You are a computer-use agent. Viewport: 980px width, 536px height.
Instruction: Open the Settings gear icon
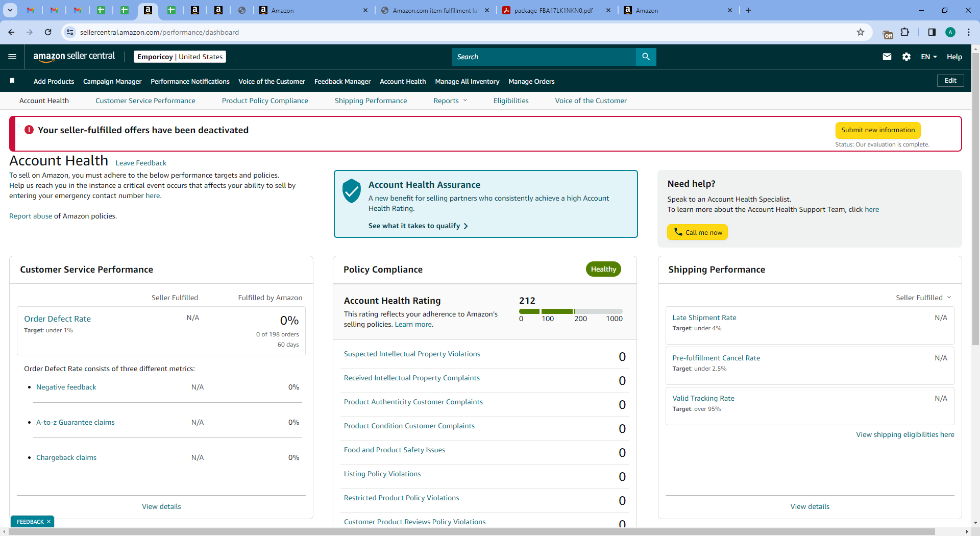click(906, 57)
